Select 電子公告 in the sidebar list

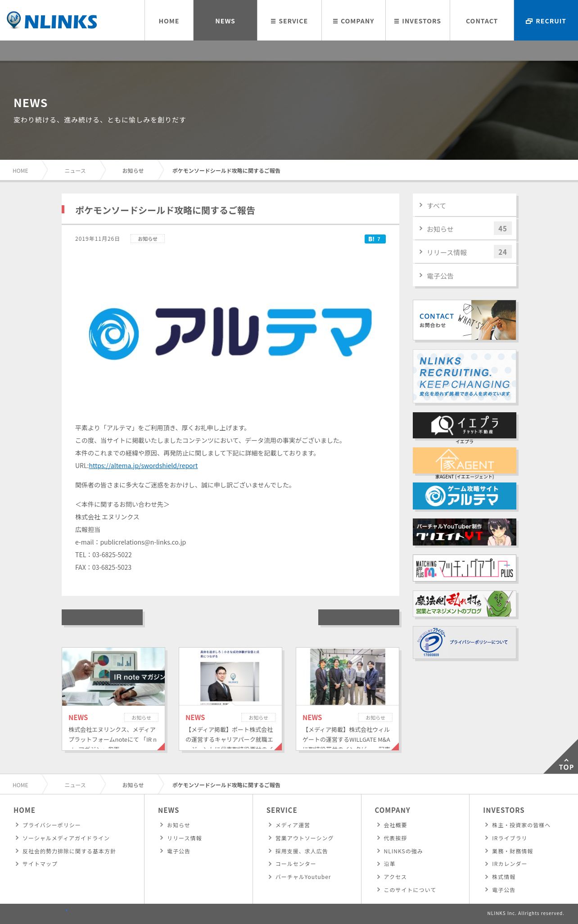[465, 275]
